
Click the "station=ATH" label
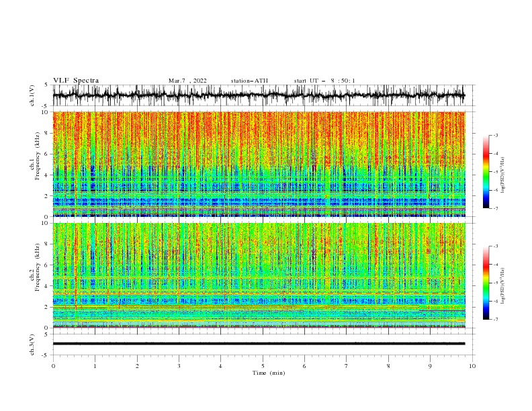click(249, 81)
